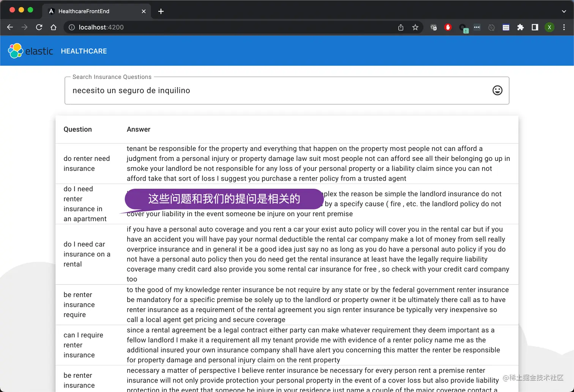The width and height of the screenshot is (574, 392).
Task: Click the smiley face icon in search box
Action: pyautogui.click(x=497, y=90)
